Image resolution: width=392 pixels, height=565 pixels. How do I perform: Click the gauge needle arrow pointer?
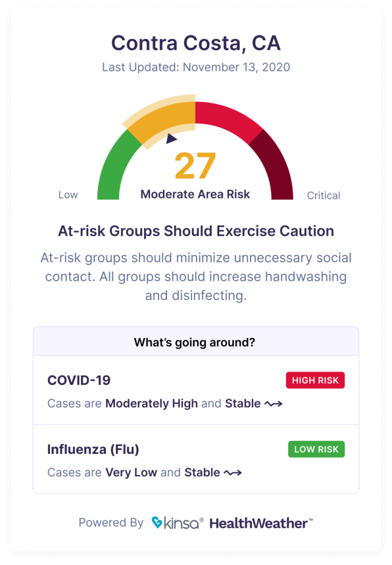click(x=171, y=138)
